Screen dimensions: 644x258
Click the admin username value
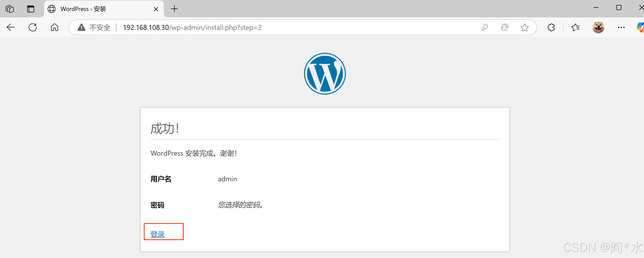pyautogui.click(x=227, y=179)
